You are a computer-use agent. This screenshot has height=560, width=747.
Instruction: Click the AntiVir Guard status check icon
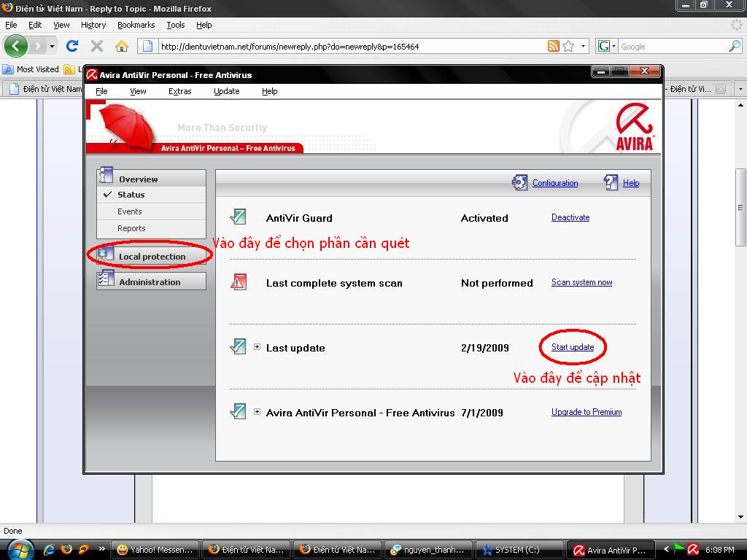coord(238,217)
